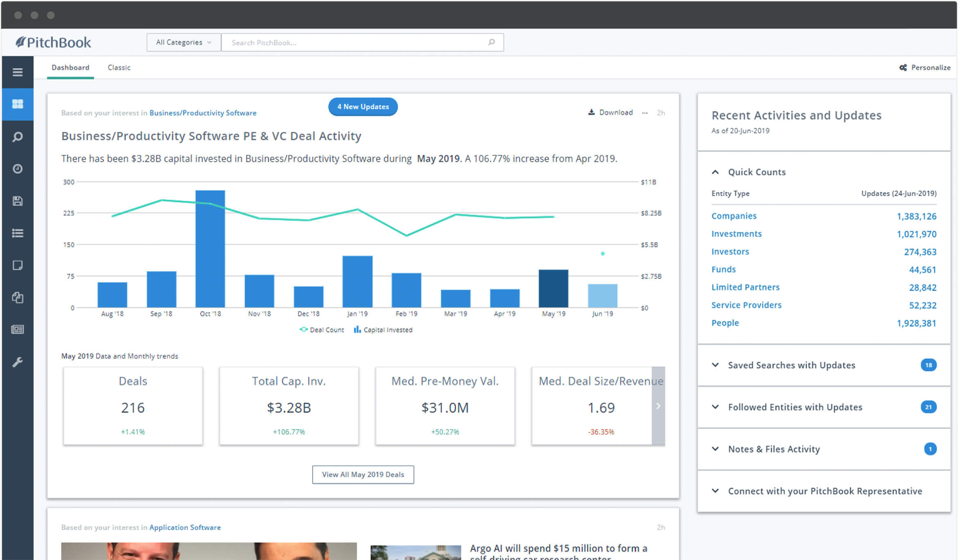Switch to the Classic tab
The height and width of the screenshot is (560, 958).
[x=119, y=67]
